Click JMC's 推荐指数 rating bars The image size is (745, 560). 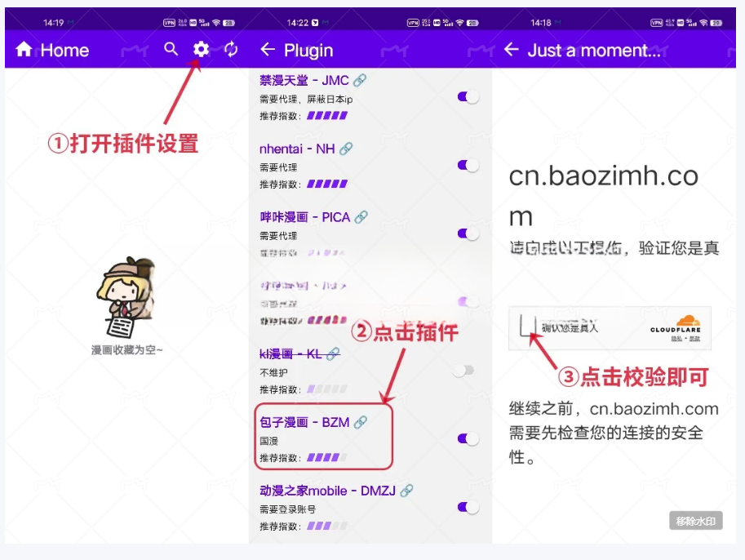click(327, 116)
